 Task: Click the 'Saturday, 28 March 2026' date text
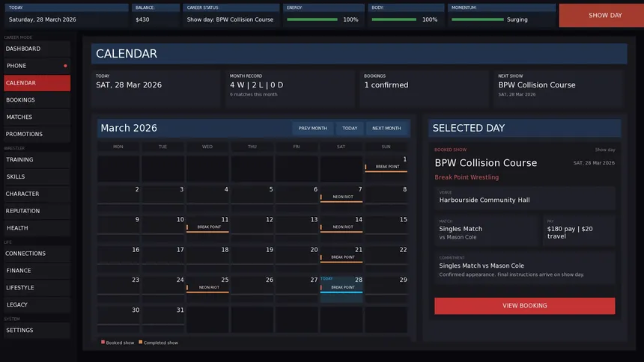42,19
